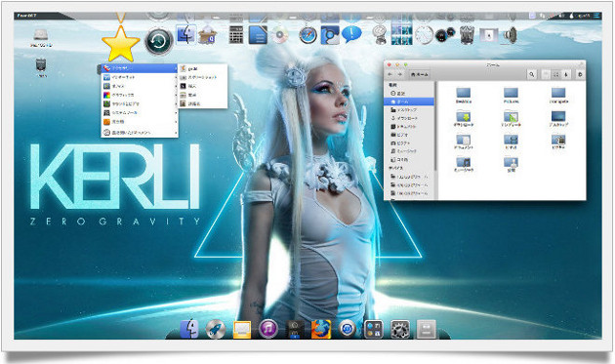
Task: Open the blue magnifier browser icon in top dock
Action: click(330, 35)
